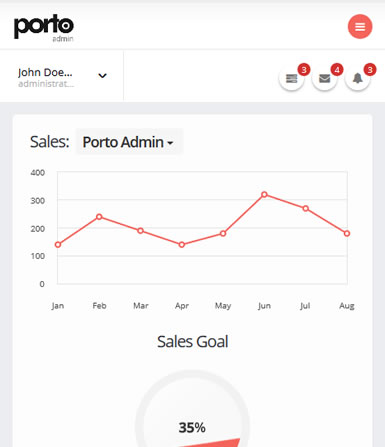Click the Apr data point on chart
This screenshot has width=385, height=447.
click(x=182, y=245)
